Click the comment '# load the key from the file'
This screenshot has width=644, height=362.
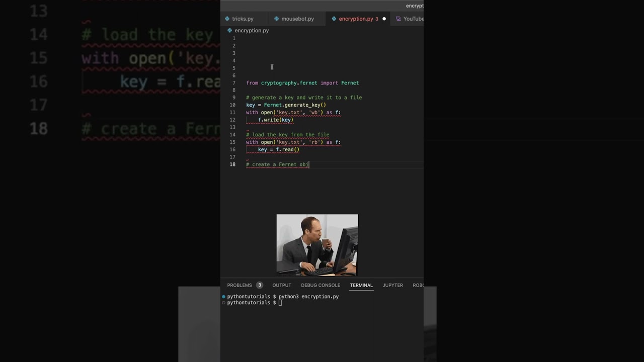pyautogui.click(x=288, y=135)
